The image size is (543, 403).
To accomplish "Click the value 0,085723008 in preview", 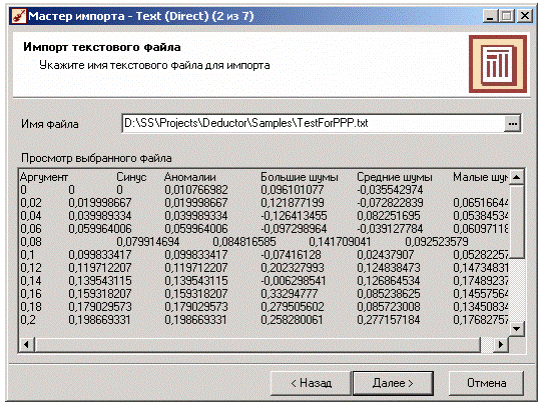I will click(389, 307).
